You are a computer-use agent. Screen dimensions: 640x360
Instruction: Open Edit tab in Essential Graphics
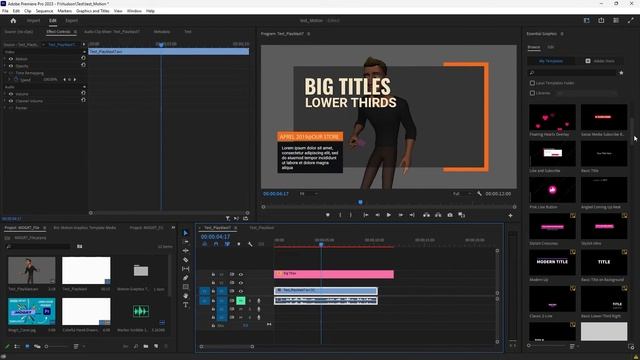point(551,47)
